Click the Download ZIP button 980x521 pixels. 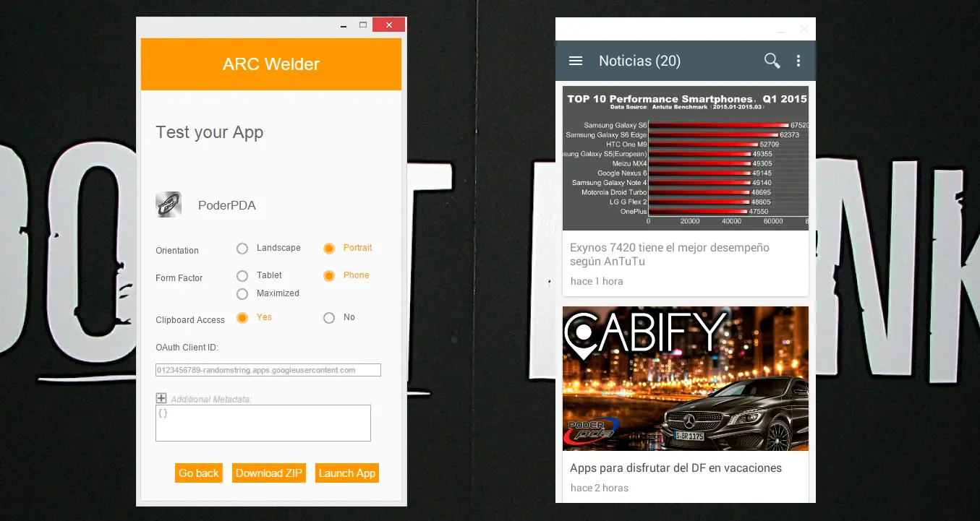coord(269,473)
